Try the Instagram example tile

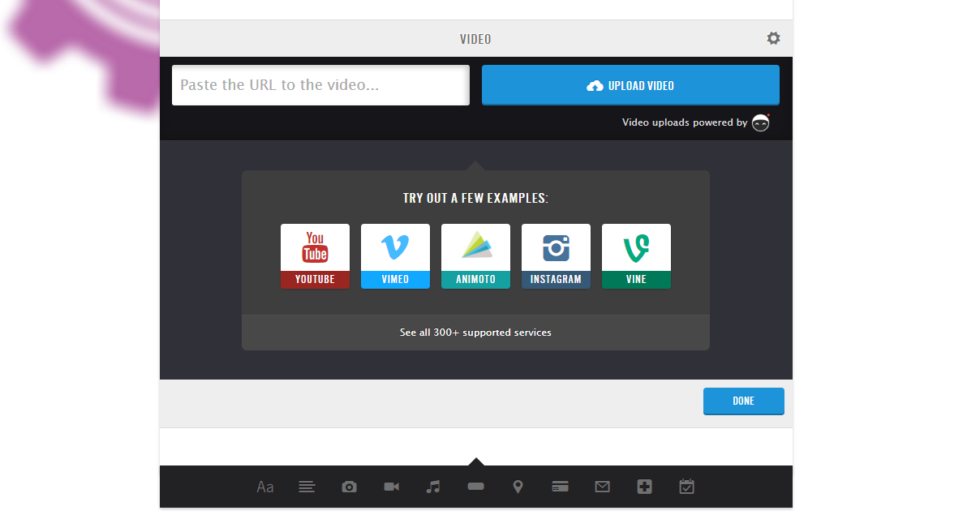point(556,256)
